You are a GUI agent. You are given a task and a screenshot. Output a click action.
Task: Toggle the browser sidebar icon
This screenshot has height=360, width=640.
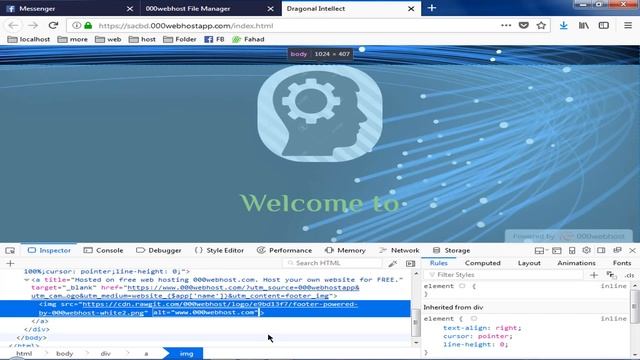pyautogui.click(x=604, y=25)
